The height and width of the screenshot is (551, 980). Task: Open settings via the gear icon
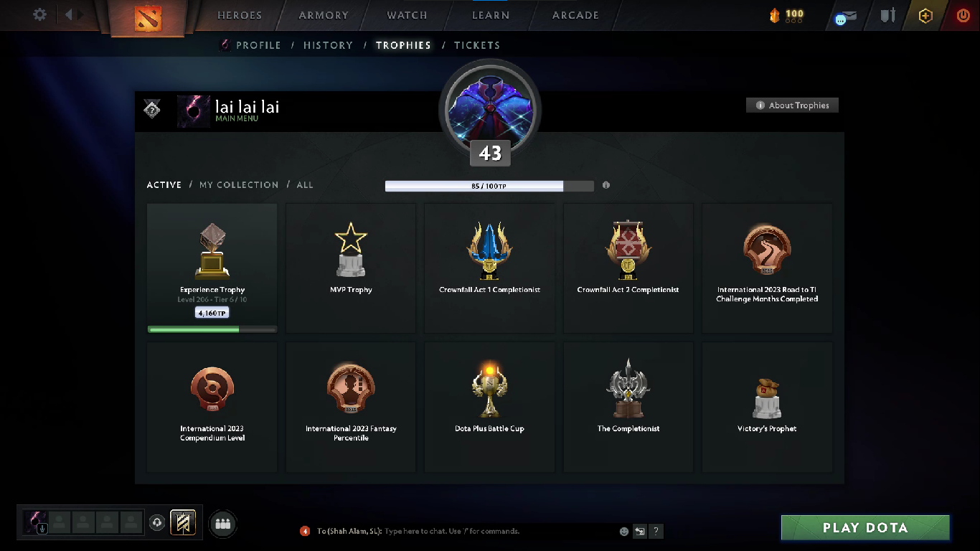click(40, 14)
